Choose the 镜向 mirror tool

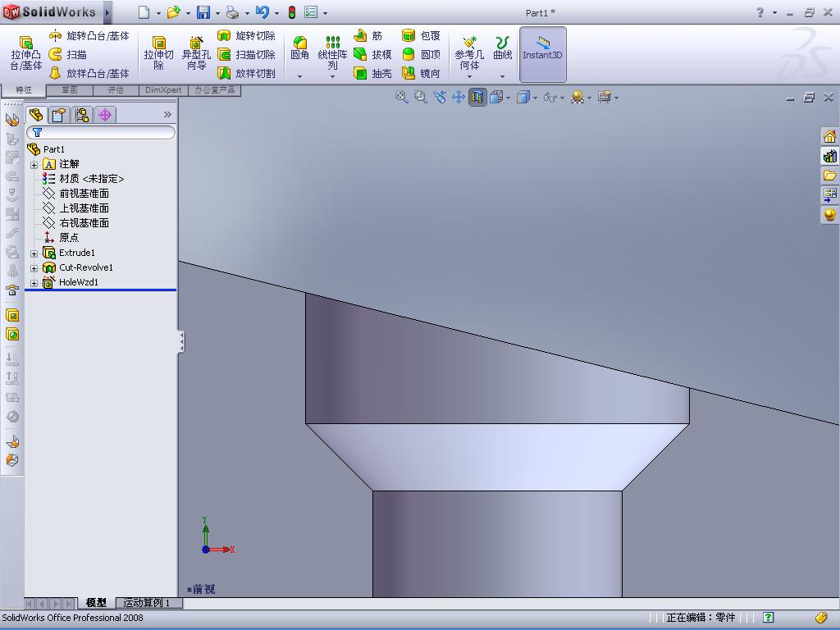pyautogui.click(x=421, y=73)
